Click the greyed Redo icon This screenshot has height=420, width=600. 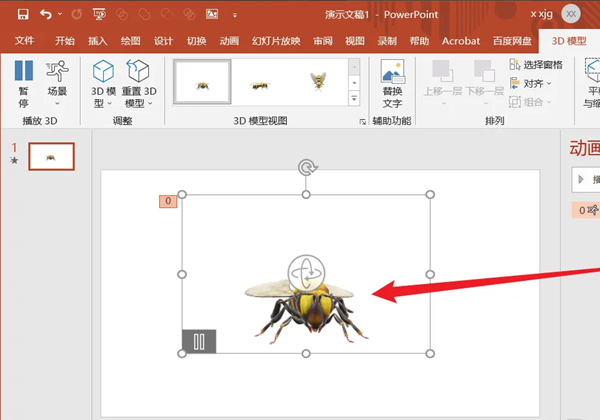point(77,15)
